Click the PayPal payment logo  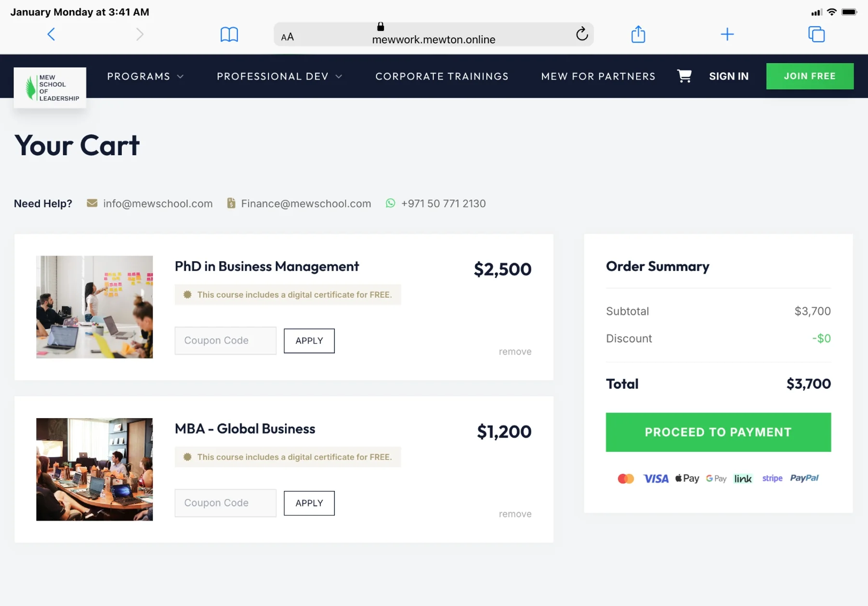(x=804, y=478)
